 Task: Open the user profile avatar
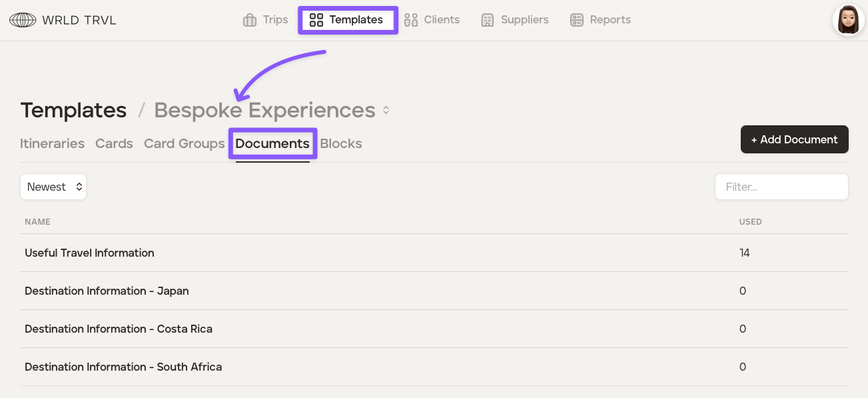point(848,20)
